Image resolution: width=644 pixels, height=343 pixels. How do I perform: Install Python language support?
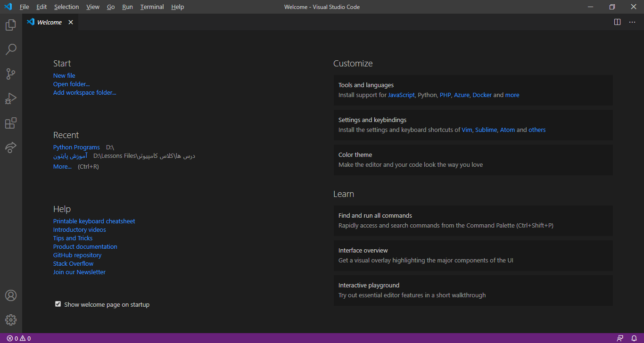coord(427,95)
